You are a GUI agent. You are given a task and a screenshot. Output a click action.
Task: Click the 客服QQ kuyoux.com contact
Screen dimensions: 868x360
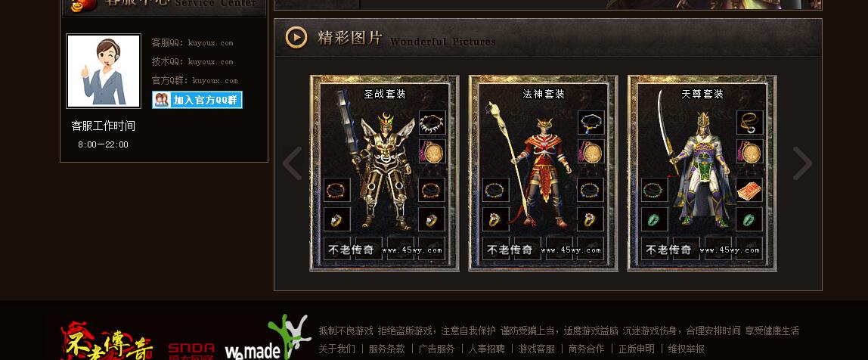193,42
